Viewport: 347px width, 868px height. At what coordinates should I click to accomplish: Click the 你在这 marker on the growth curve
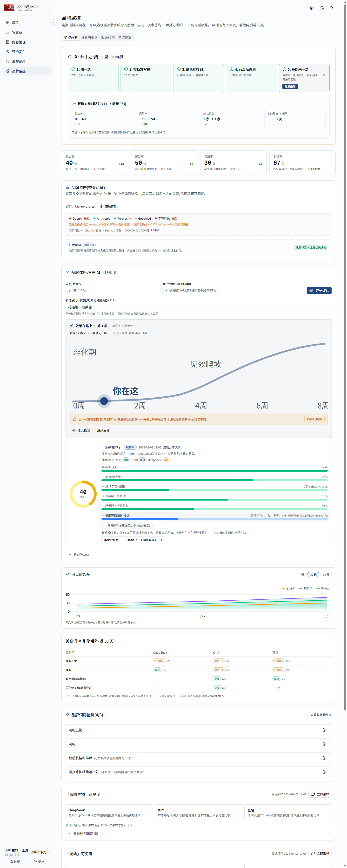(x=104, y=401)
